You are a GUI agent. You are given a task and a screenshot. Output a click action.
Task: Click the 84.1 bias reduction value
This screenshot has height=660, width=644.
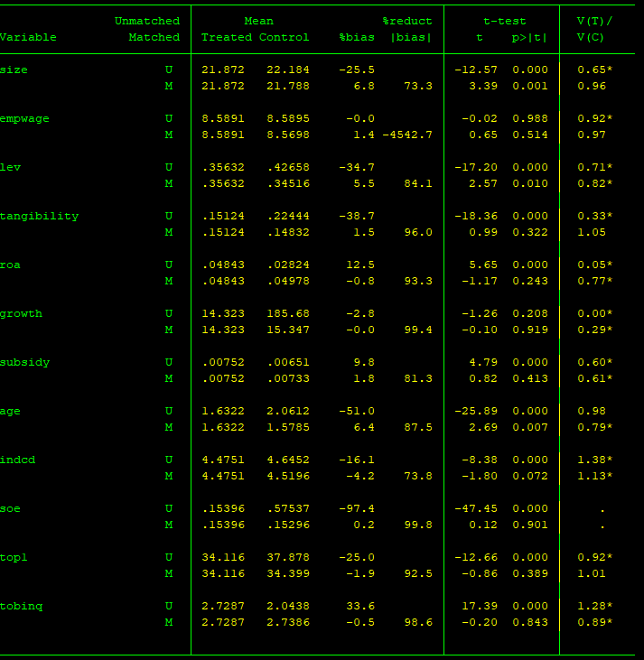418,184
